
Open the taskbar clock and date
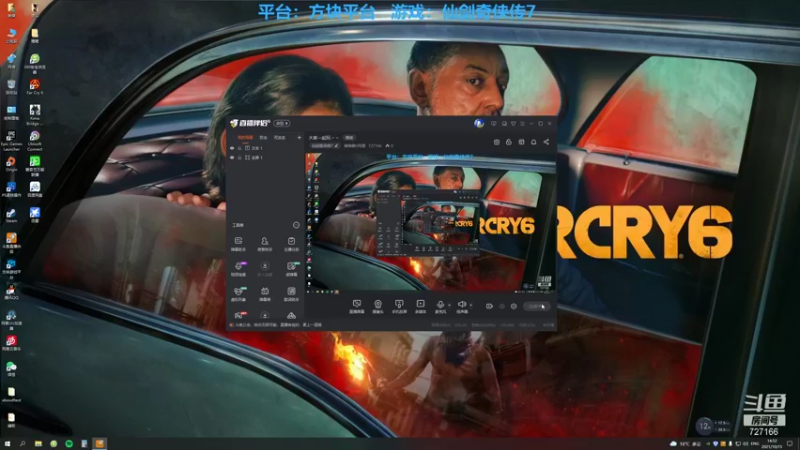click(772, 444)
